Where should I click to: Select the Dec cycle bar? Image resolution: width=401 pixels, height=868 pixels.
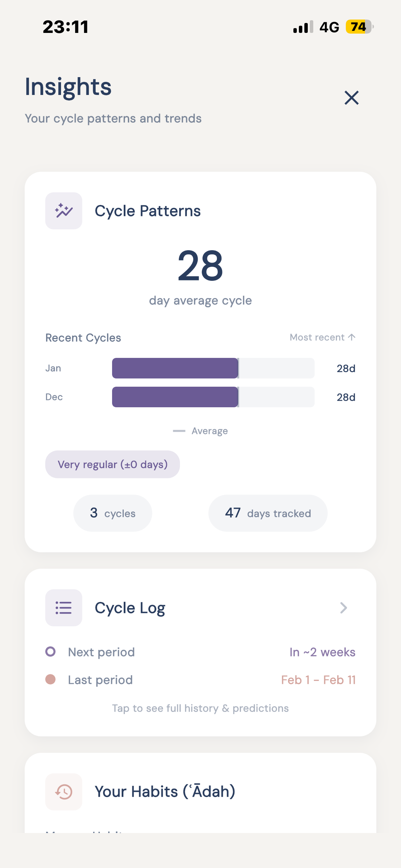click(x=213, y=397)
